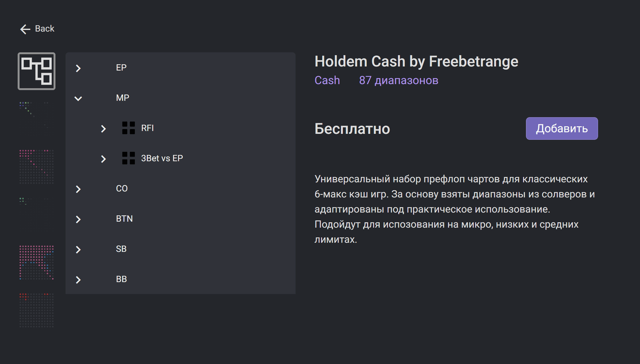Click the Cash category link
This screenshot has width=640, height=364.
click(x=327, y=80)
